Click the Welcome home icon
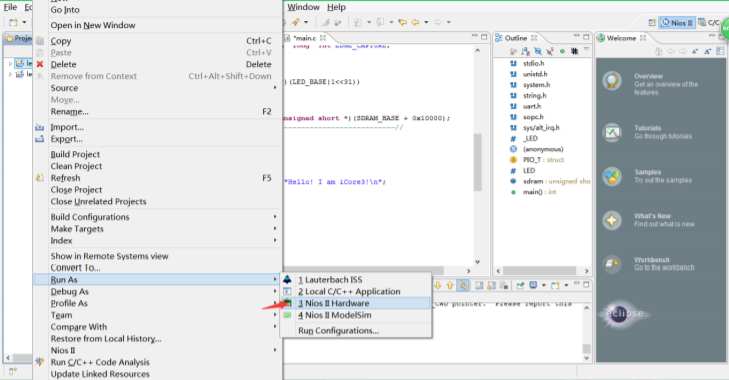This screenshot has width=729, height=380. tap(658, 51)
